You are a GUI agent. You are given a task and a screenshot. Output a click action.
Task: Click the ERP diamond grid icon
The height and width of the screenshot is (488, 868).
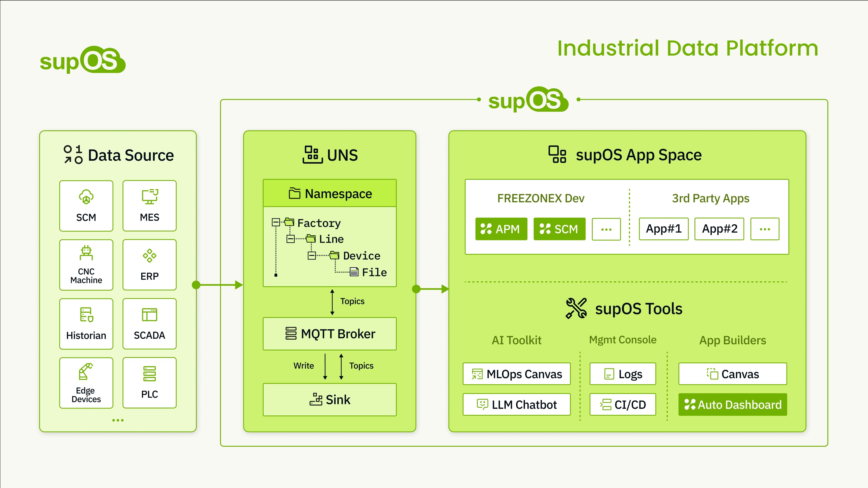pyautogui.click(x=150, y=256)
